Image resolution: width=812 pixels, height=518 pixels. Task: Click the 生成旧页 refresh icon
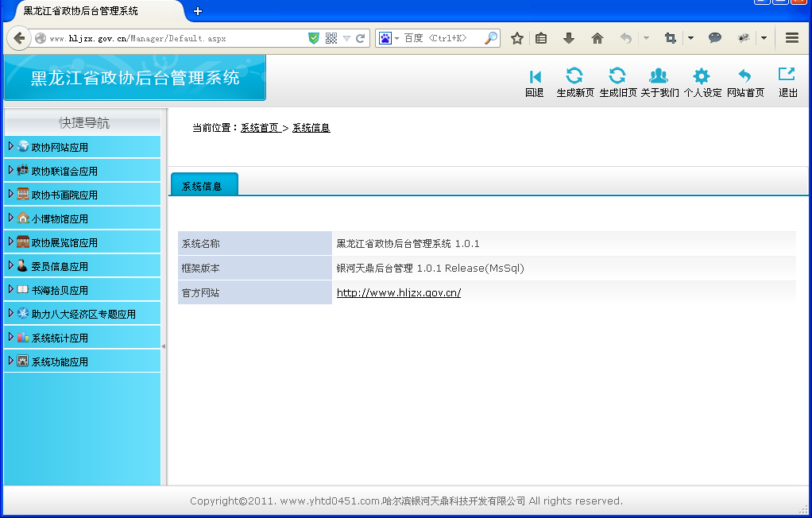pyautogui.click(x=617, y=76)
